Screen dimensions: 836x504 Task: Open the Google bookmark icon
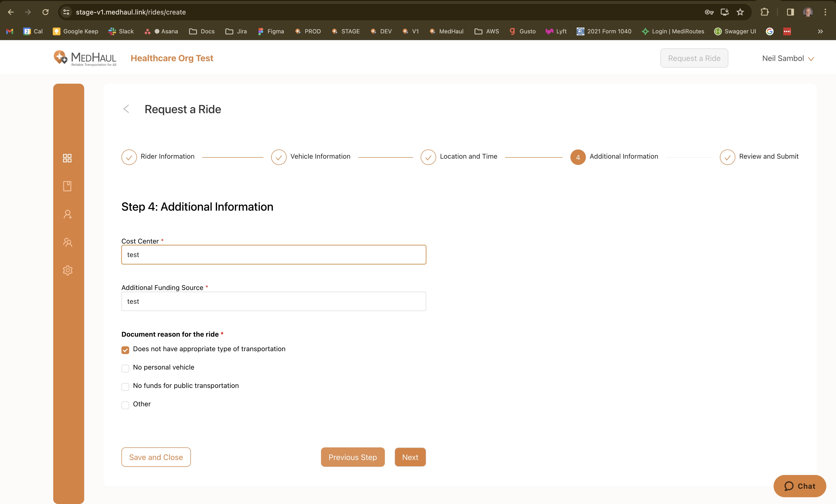tap(769, 31)
